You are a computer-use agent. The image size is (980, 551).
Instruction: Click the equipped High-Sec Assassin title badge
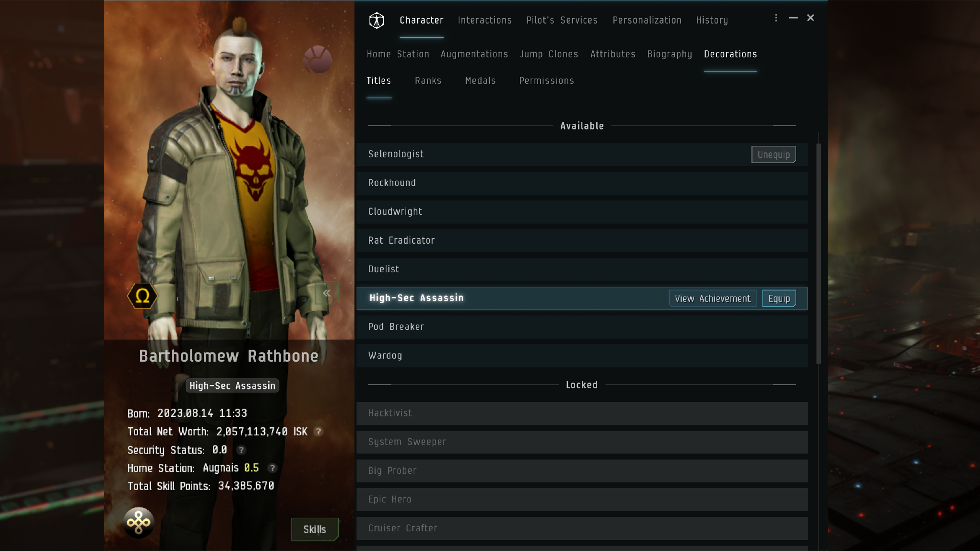point(233,386)
